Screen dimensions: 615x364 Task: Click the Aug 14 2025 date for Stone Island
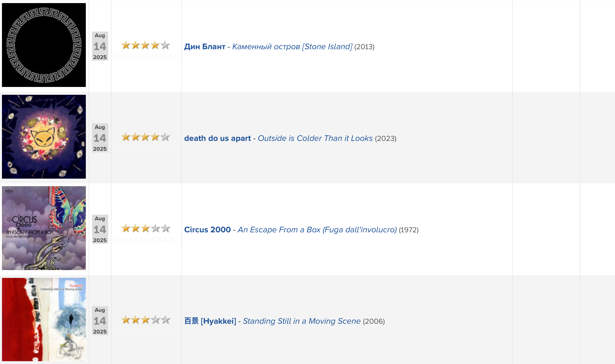click(x=100, y=46)
